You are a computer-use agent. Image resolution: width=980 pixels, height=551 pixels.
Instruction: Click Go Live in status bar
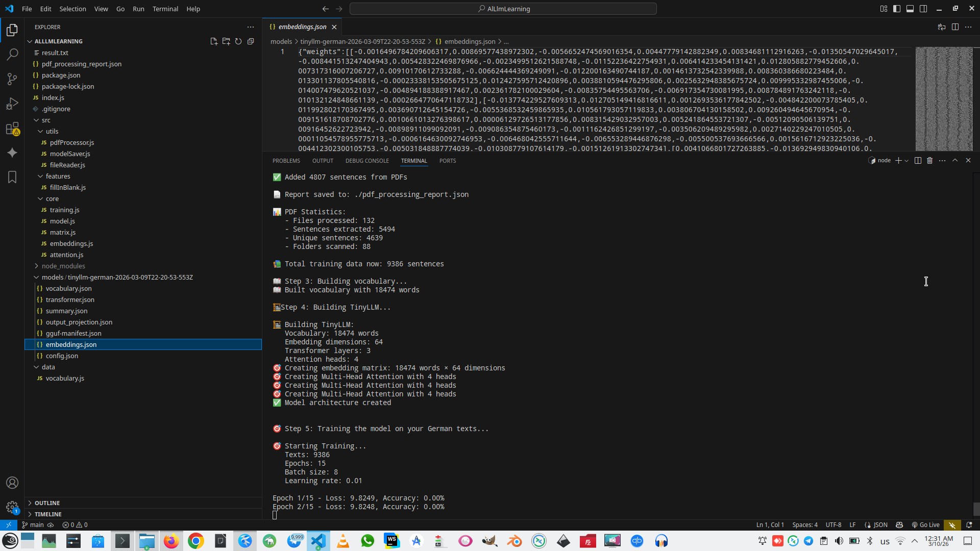926,525
